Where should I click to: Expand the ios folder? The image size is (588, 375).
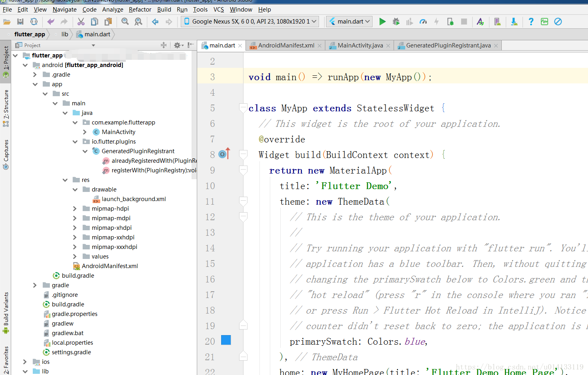click(25, 362)
